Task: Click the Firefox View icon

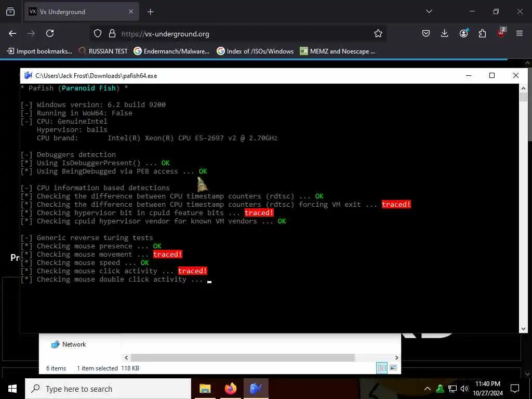Action: tap(10, 12)
